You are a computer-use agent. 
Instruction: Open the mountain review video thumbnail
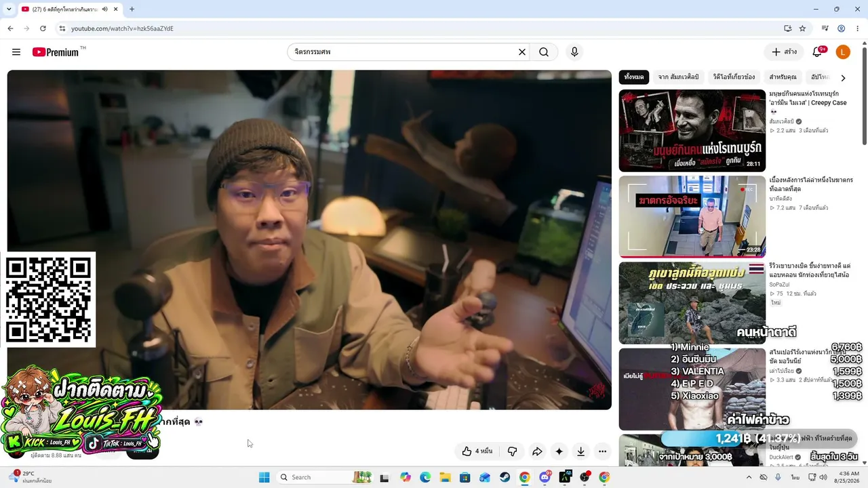(x=692, y=303)
